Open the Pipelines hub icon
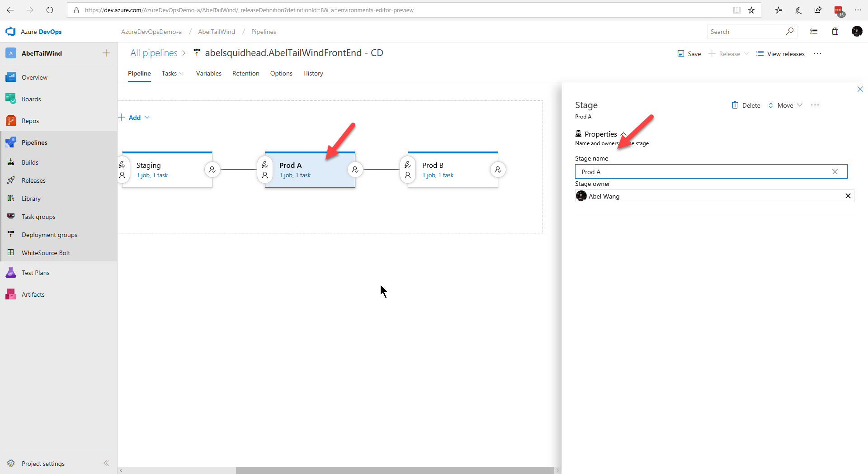 coord(11,142)
